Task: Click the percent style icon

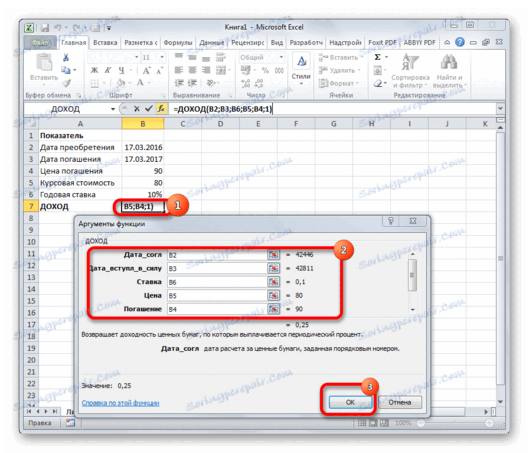Action: pyautogui.click(x=265, y=70)
